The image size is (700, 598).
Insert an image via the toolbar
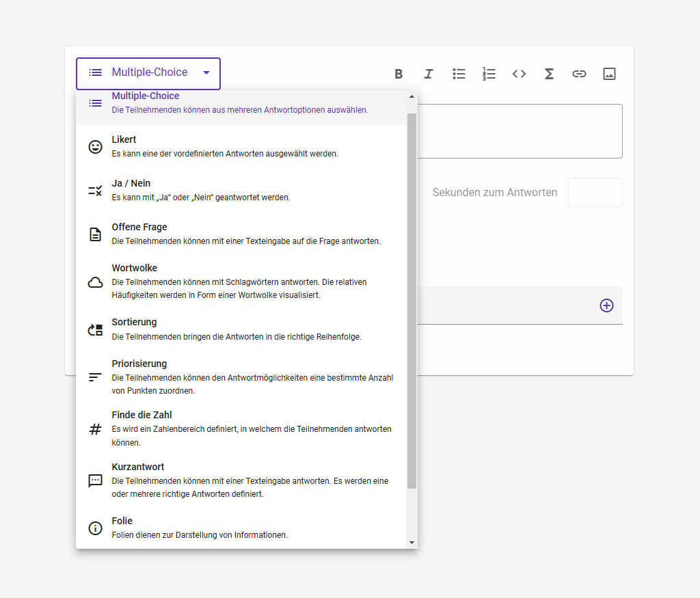pyautogui.click(x=609, y=74)
